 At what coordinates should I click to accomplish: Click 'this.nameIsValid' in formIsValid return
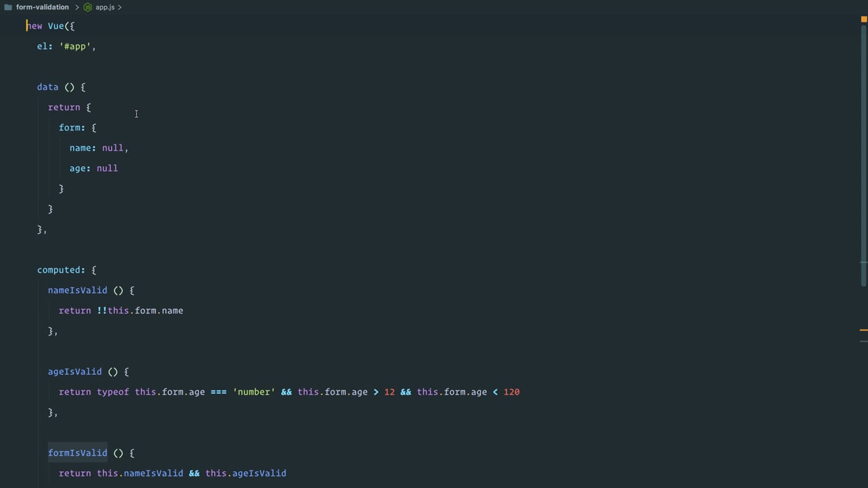click(x=140, y=473)
